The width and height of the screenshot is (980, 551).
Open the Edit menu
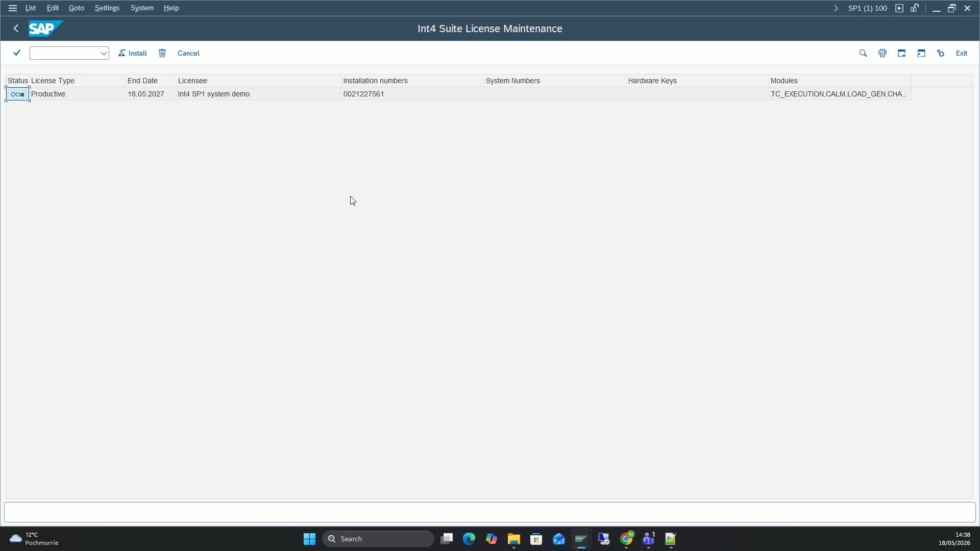point(53,8)
